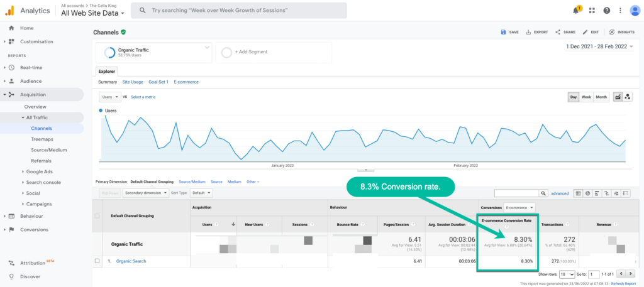Screen dimensions: 644x287
Task: Open the help question mark icon
Action: coord(606,11)
